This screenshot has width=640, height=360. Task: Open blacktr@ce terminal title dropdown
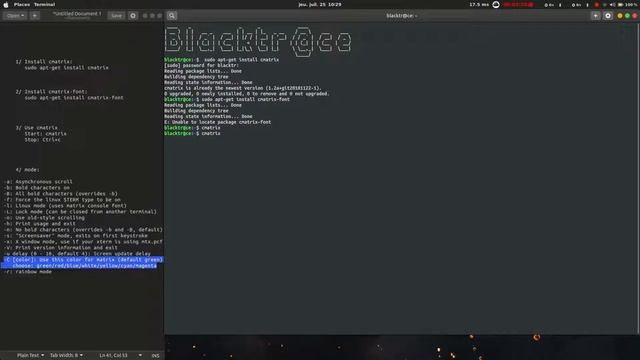[x=402, y=16]
